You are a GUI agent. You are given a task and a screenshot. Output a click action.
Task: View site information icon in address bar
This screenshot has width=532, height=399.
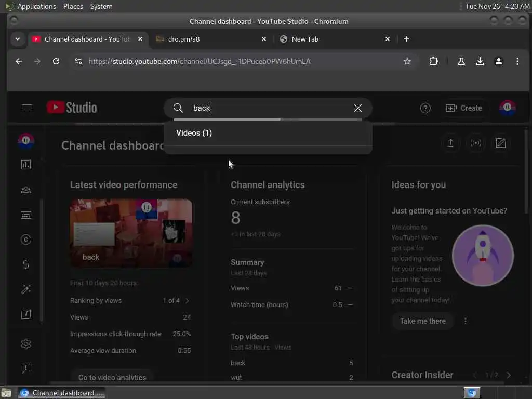click(x=78, y=61)
